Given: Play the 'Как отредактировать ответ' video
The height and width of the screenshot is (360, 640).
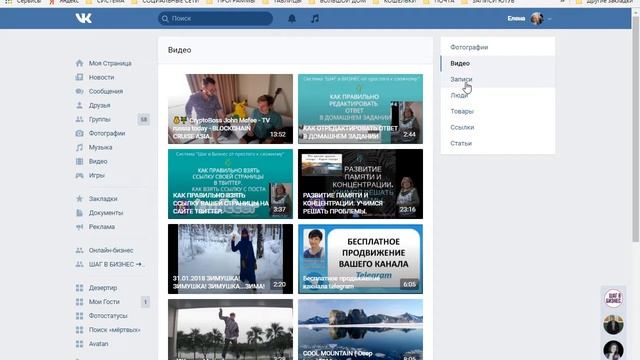Looking at the screenshot, I should pos(360,109).
